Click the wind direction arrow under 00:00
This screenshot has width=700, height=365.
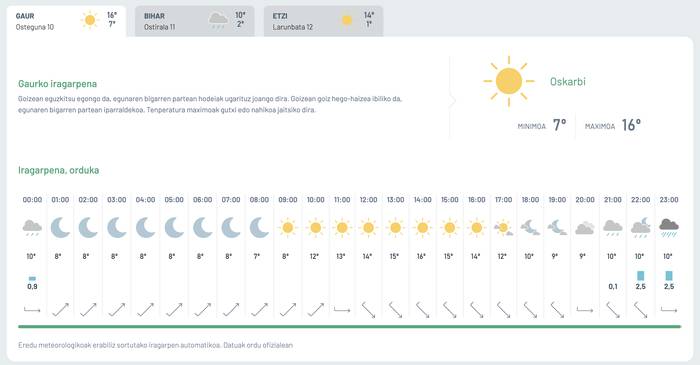click(32, 309)
